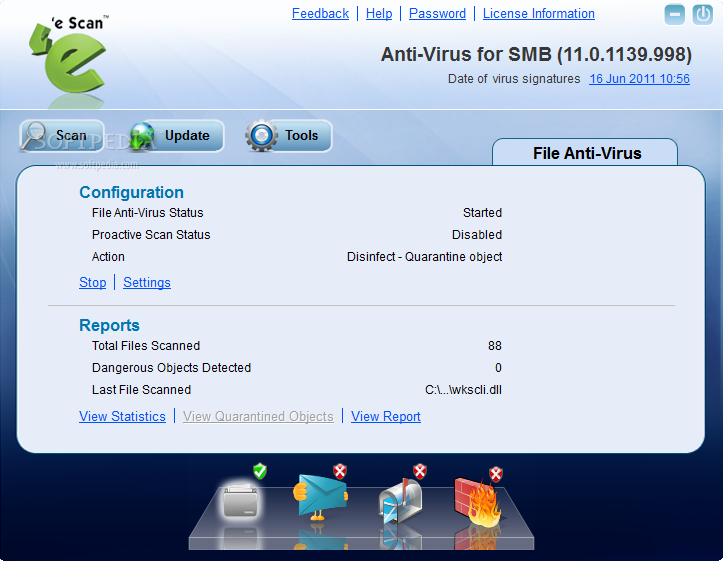Click the Total Files Scanned value 88
Screen dimensions: 723x561
coord(495,346)
